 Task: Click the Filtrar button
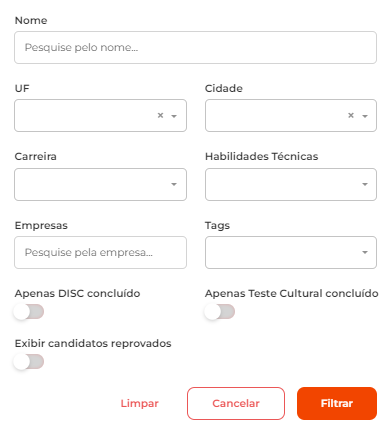(x=337, y=403)
